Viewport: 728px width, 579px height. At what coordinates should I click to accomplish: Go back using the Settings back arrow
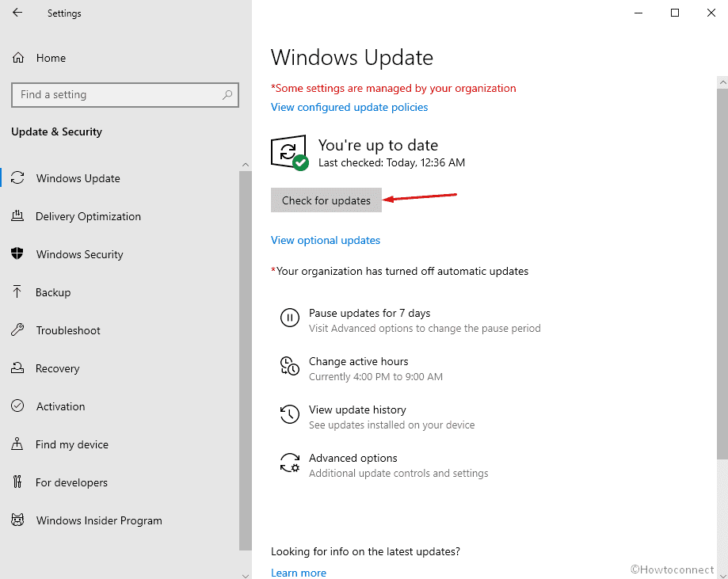pyautogui.click(x=17, y=13)
